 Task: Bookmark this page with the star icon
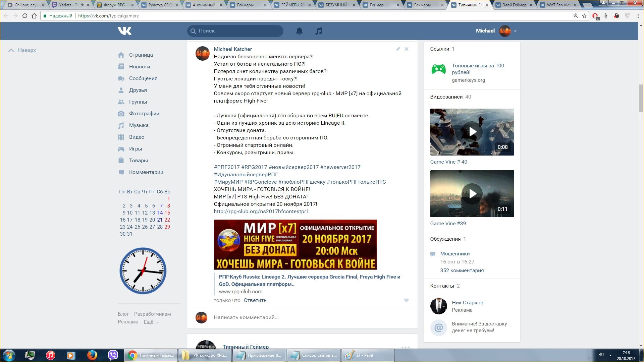click(584, 16)
